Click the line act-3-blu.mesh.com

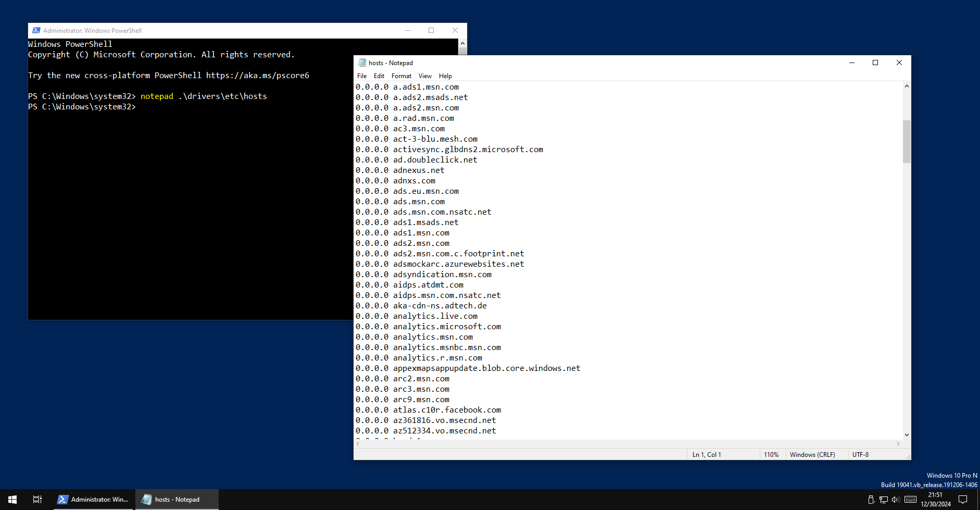tap(417, 139)
